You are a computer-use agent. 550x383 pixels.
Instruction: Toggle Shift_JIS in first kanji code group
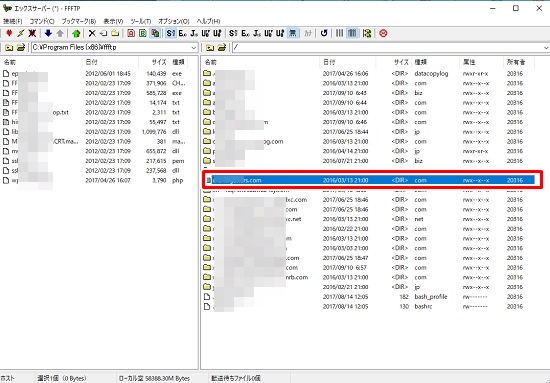tap(171, 33)
